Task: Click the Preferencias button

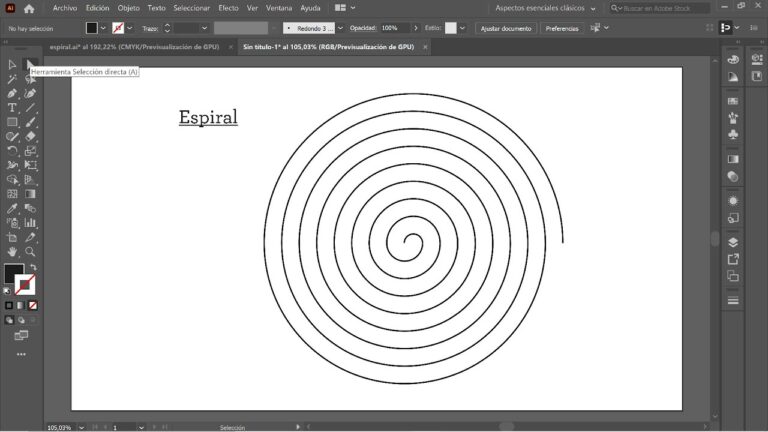Action: pos(562,28)
